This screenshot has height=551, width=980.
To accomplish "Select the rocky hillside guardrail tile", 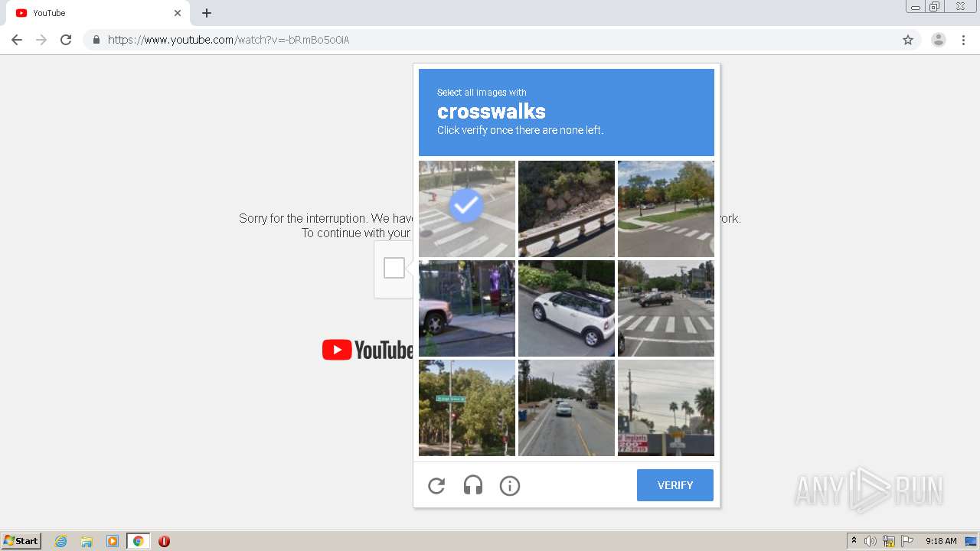I will [x=567, y=209].
